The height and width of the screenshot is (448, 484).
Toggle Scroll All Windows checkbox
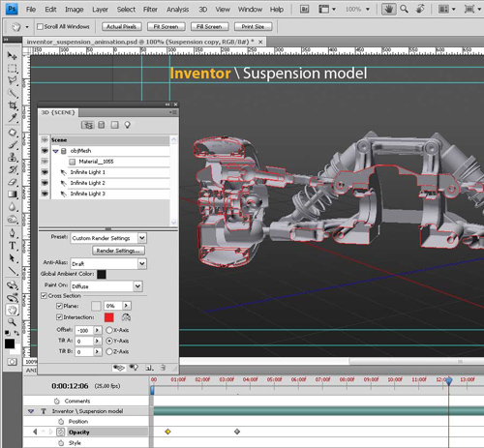[40, 26]
